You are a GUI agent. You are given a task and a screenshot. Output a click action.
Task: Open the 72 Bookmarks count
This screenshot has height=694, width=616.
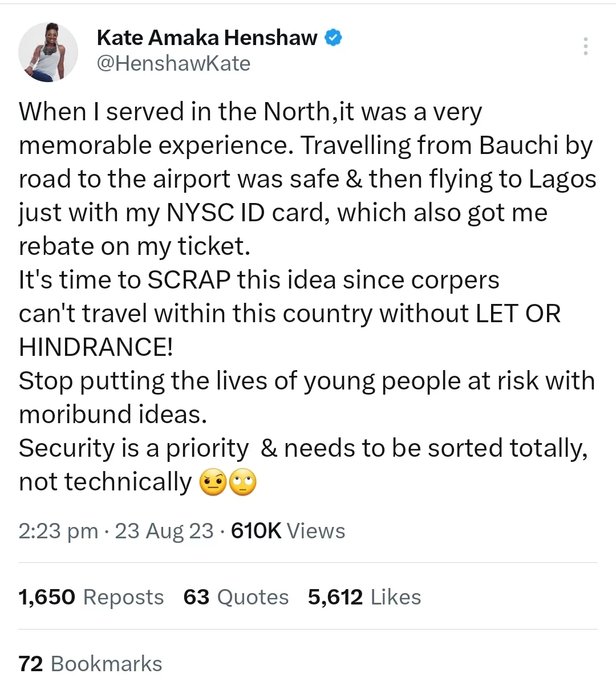[91, 664]
